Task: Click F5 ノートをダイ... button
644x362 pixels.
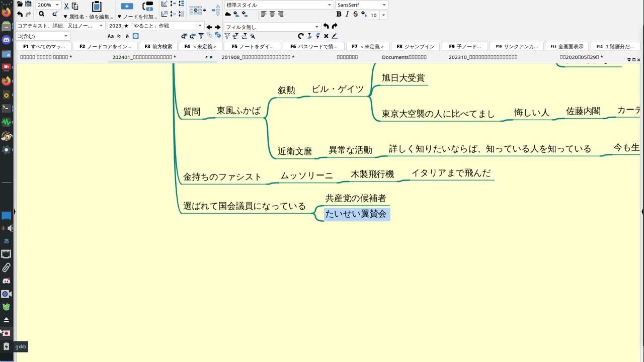Action: pos(253,46)
